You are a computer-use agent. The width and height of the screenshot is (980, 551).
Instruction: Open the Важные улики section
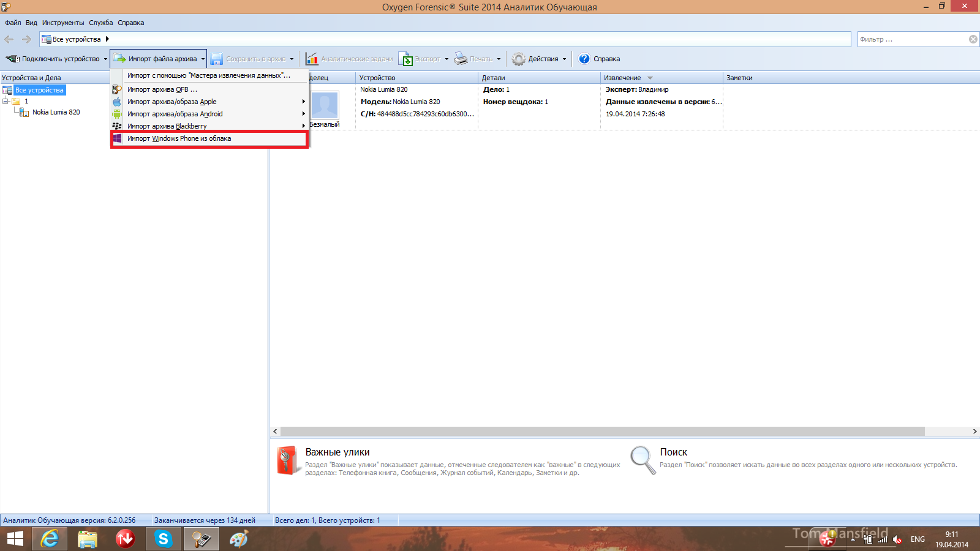pos(337,452)
